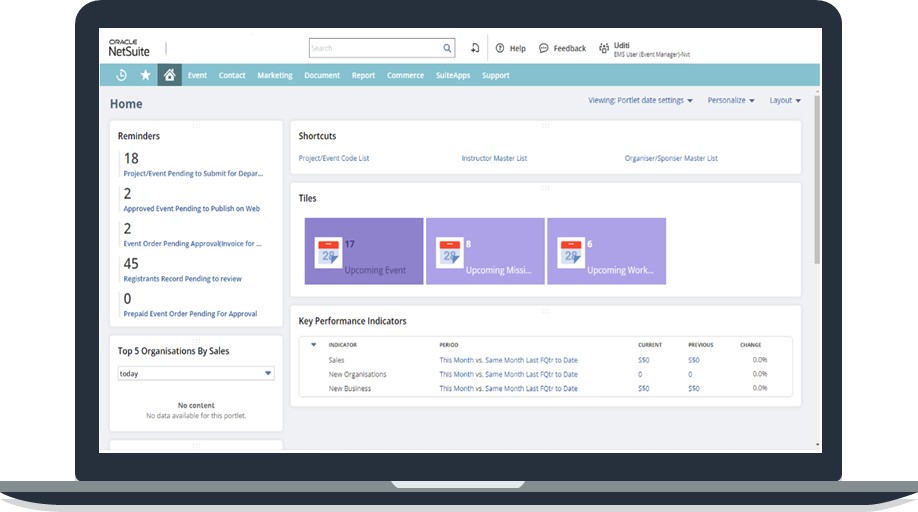Open the user role icon for Uditi
The height and width of the screenshot is (512, 918).
604,48
